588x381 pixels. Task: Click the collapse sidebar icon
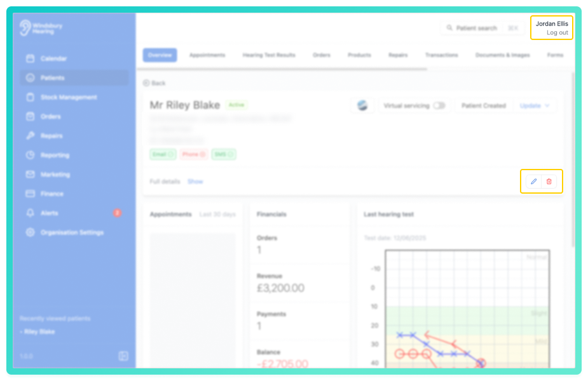point(123,356)
